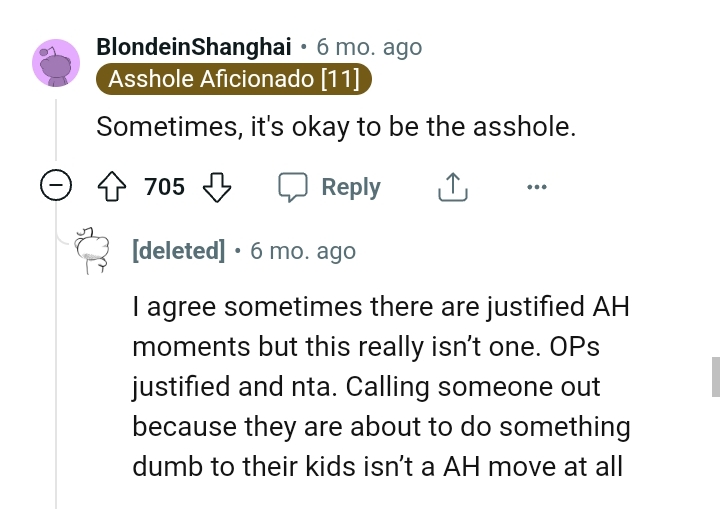Viewport: 720px width, 509px height.
Task: Open the BlondeinShanghai username link
Action: [x=194, y=47]
